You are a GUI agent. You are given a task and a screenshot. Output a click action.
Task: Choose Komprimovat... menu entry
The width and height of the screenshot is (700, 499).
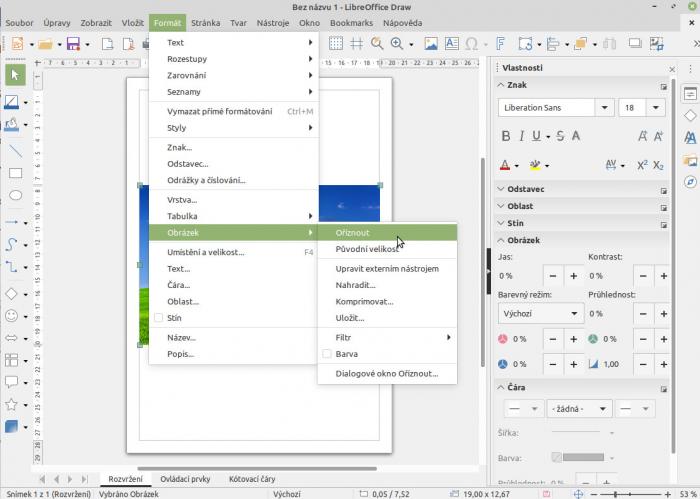click(387, 302)
